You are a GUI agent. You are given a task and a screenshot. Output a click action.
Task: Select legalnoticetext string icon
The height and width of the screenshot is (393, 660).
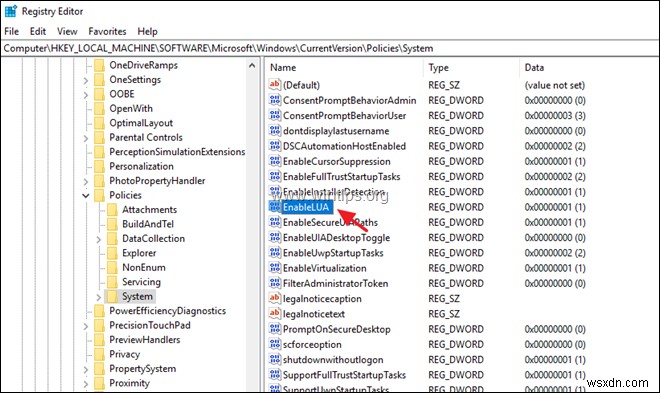coord(274,313)
